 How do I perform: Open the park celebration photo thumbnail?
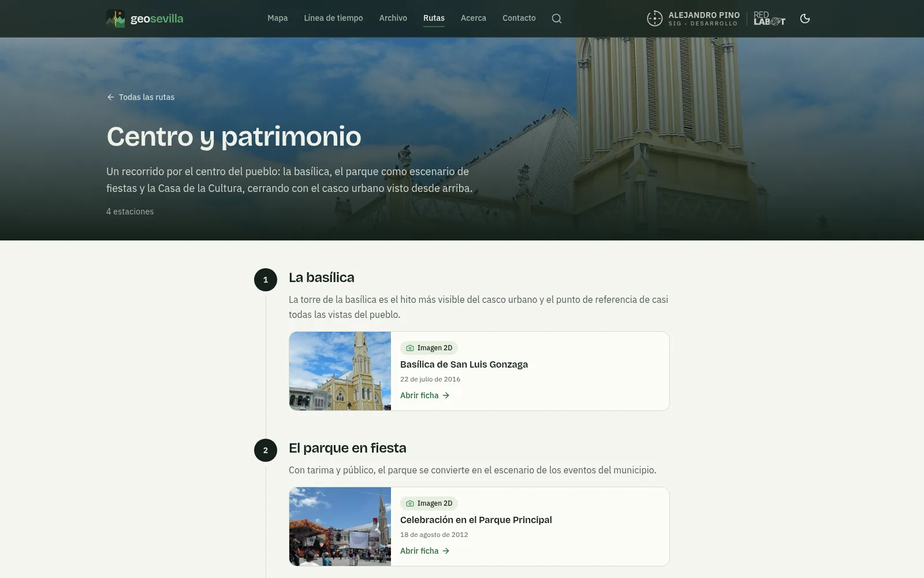[x=340, y=527]
